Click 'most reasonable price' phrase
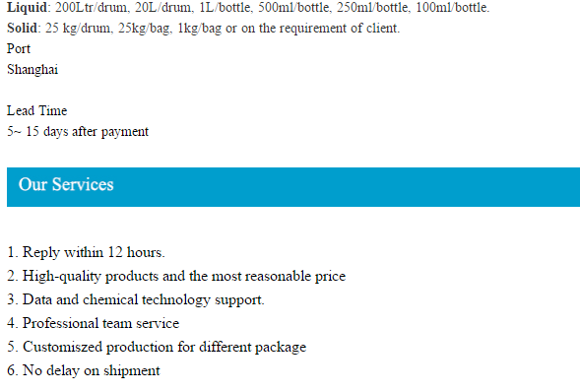This screenshot has width=580, height=392. click(279, 276)
